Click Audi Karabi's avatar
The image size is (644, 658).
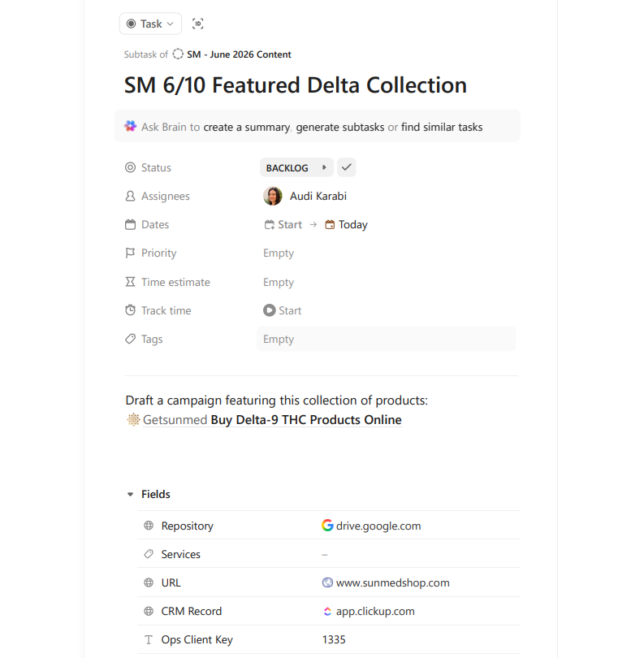point(273,196)
